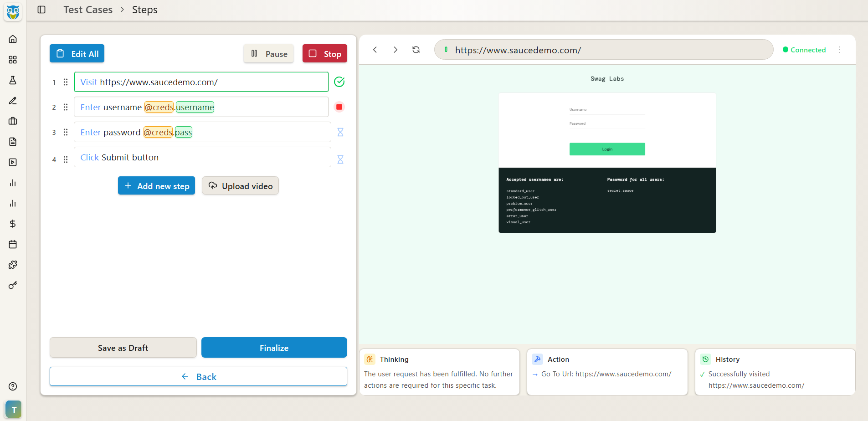This screenshot has height=421, width=868.
Task: Click the back chevron in browser preview
Action: 375,50
